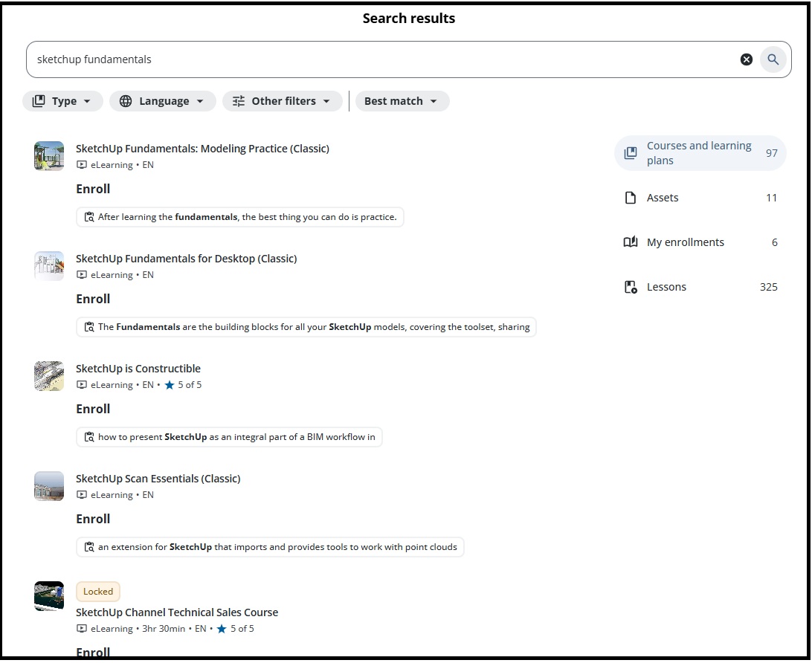Enroll in SketchUp Fundamentals for Desktop

(x=93, y=299)
